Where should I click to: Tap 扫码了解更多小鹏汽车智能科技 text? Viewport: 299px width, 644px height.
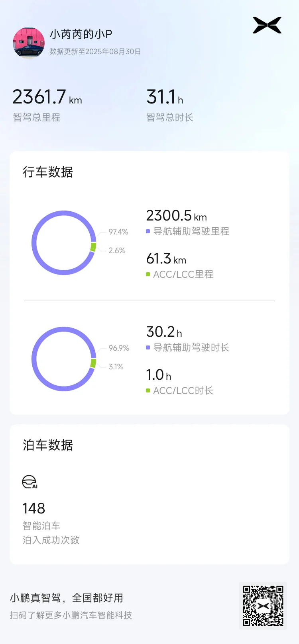tap(71, 615)
